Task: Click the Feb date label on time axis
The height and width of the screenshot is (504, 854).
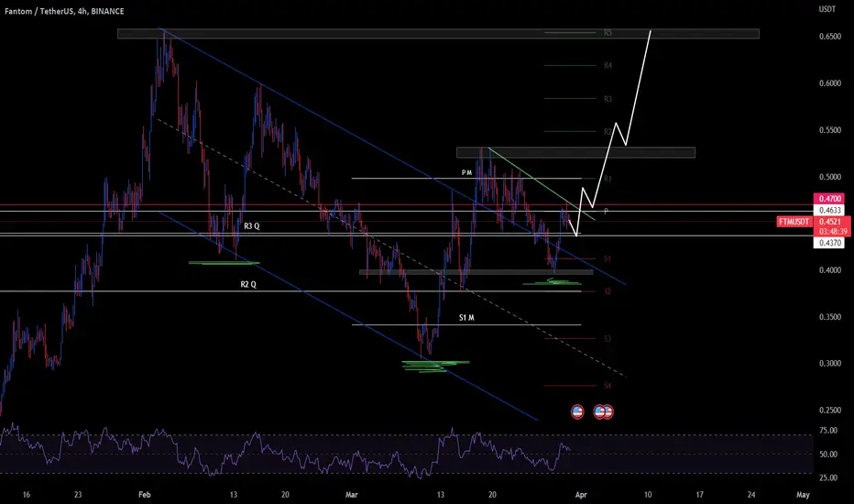Action: pos(145,495)
